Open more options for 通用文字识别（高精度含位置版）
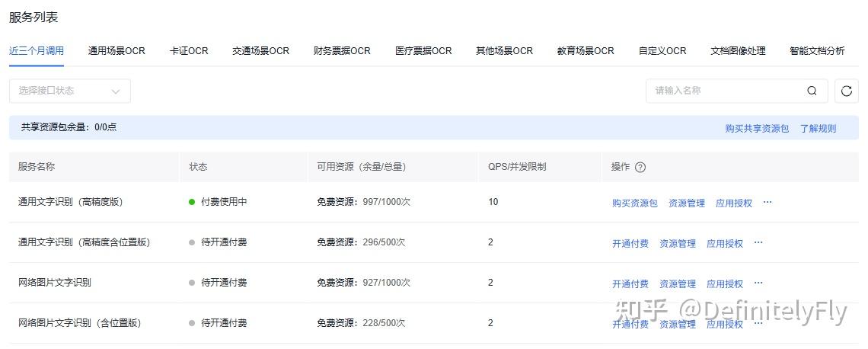Image resolution: width=868 pixels, height=349 pixels. pyautogui.click(x=758, y=242)
